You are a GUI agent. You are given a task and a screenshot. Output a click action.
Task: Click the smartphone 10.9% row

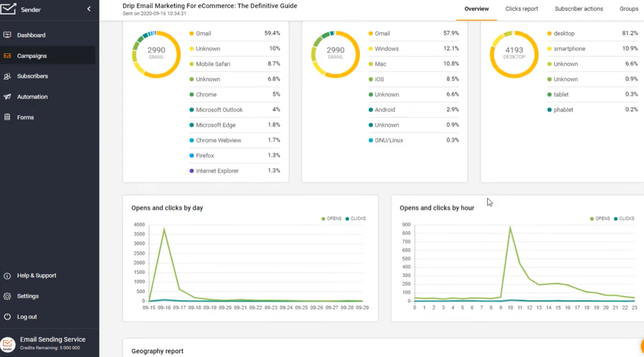pos(593,49)
